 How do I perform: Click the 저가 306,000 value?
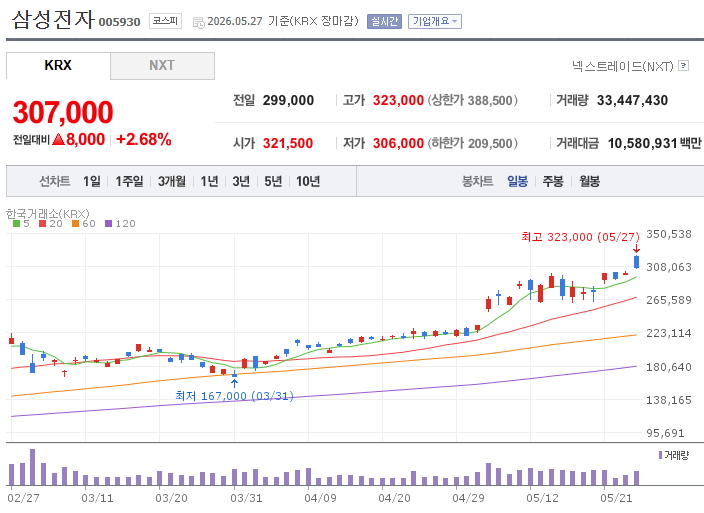tap(398, 144)
